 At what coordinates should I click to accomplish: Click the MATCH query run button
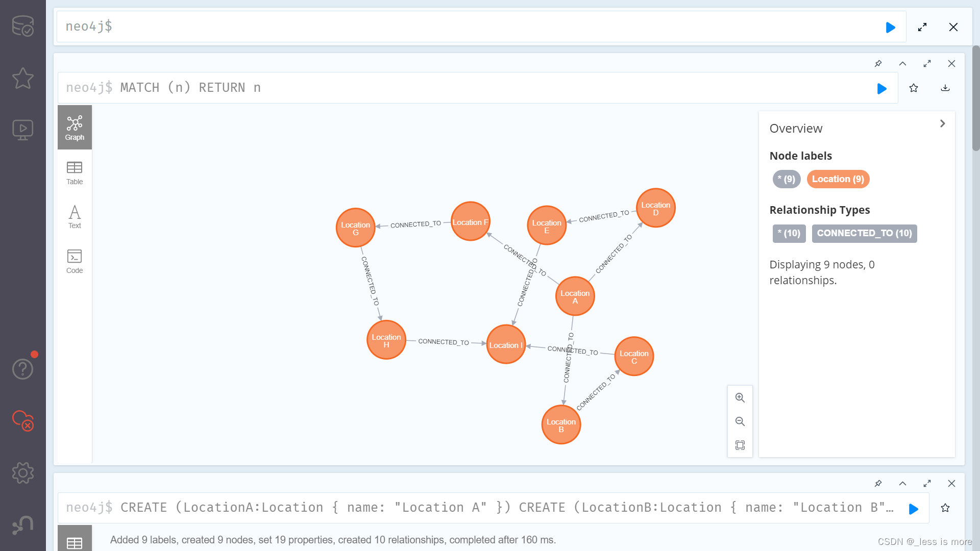pos(881,88)
